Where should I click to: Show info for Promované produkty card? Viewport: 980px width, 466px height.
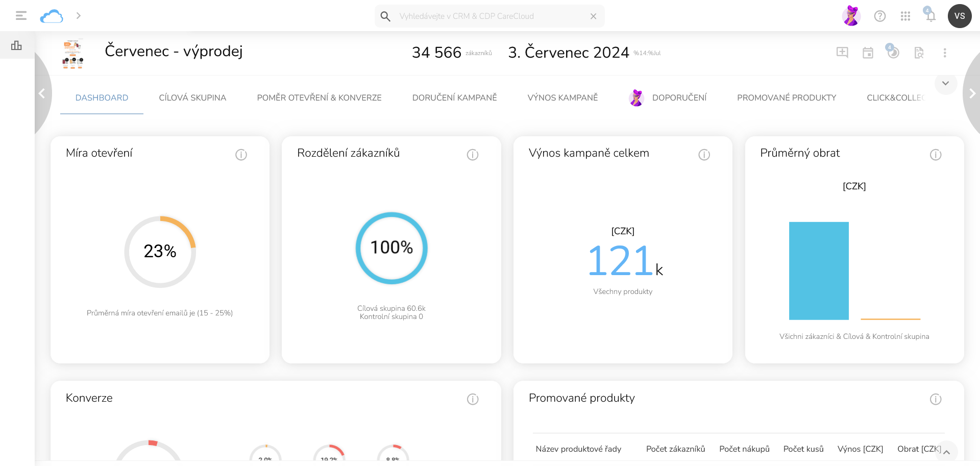[936, 399]
